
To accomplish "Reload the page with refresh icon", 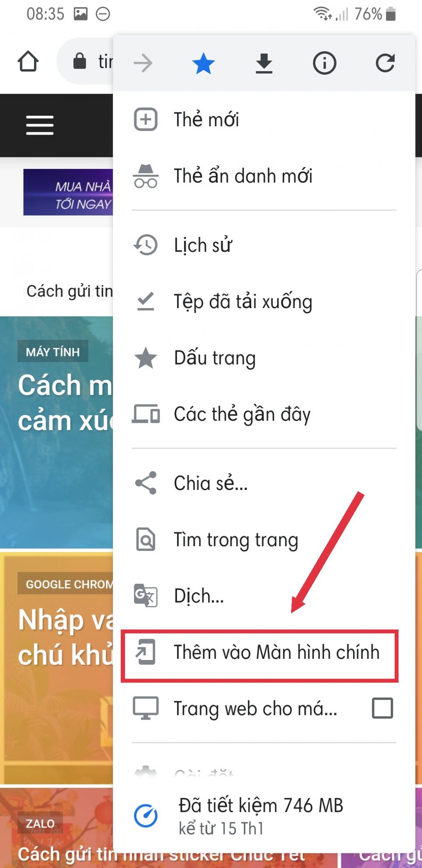I will pyautogui.click(x=385, y=63).
